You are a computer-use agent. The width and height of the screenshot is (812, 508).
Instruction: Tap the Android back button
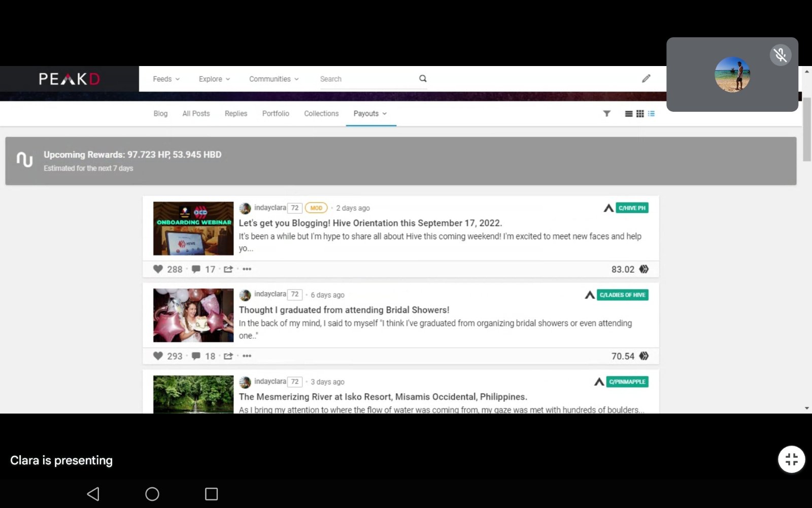pyautogui.click(x=93, y=494)
